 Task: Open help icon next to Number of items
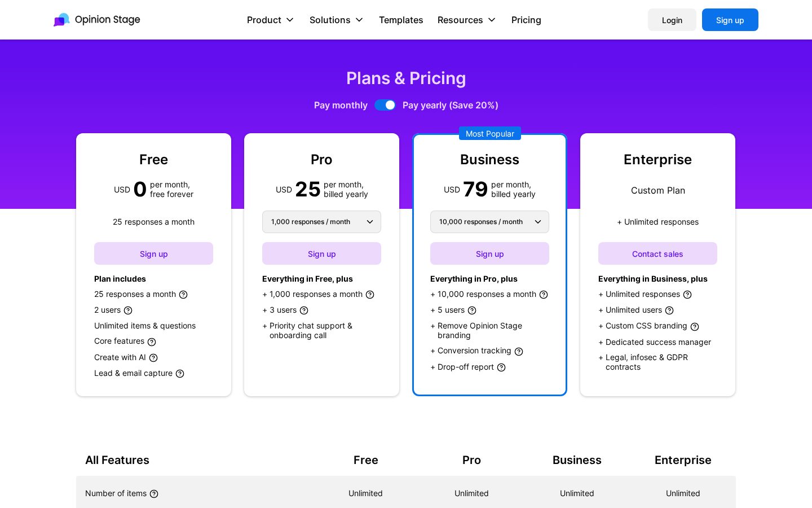coord(154,494)
